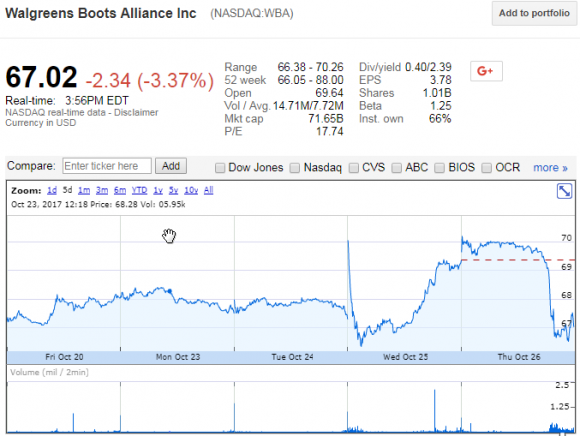Click the Vol / Avg. value 14.71M/7.72M
This screenshot has height=436, width=580.
tap(308, 106)
